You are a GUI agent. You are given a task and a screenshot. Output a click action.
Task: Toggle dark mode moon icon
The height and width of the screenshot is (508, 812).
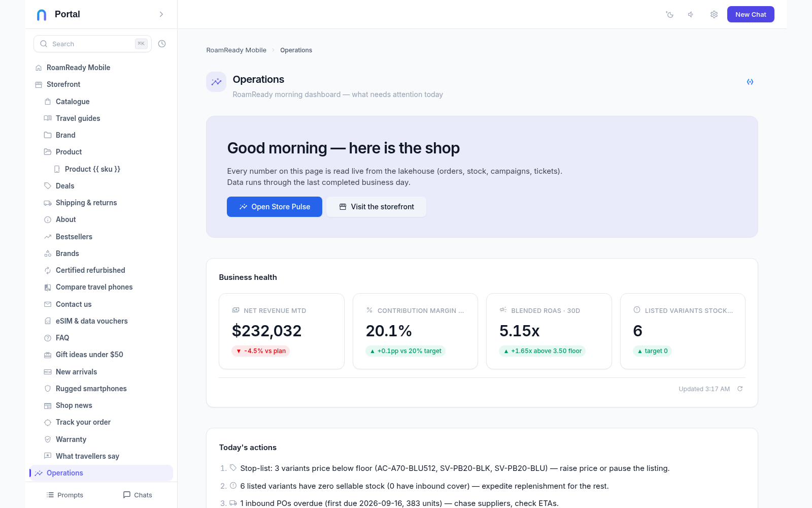670,14
